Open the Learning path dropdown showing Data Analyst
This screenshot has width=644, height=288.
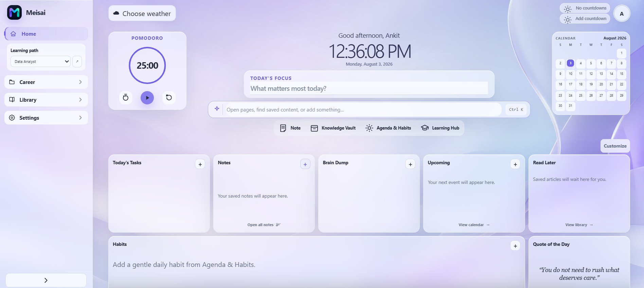tap(40, 62)
